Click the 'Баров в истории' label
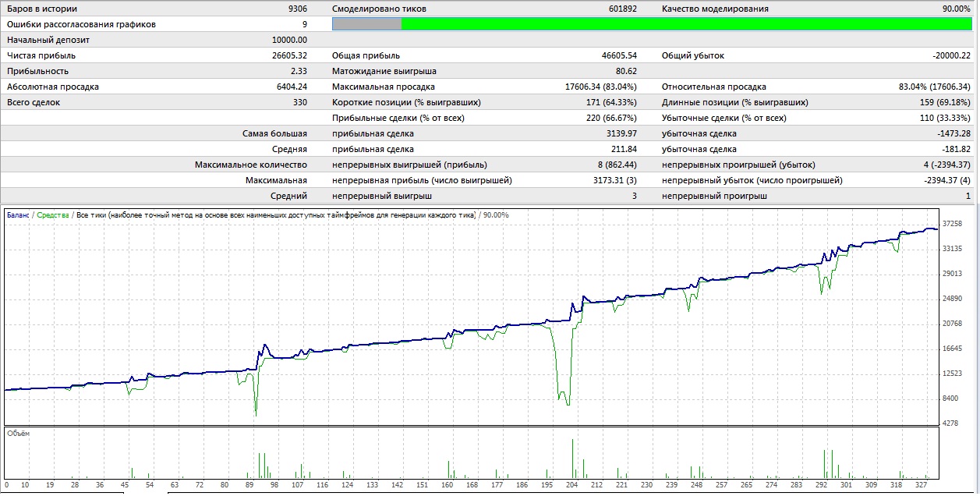Screen dimensions: 980x496 point(41,9)
